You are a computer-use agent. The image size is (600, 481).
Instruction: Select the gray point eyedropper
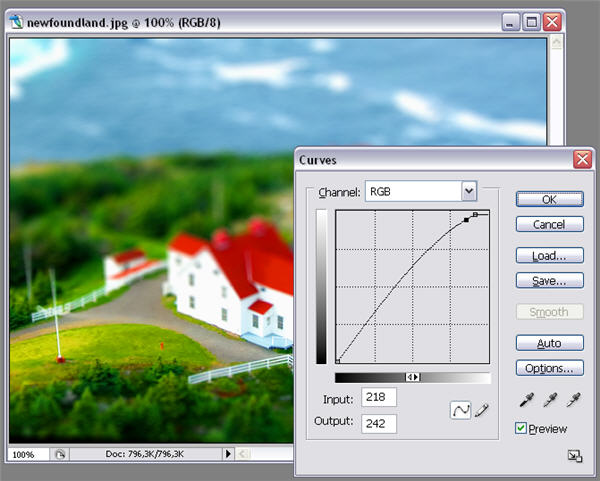tap(548, 400)
